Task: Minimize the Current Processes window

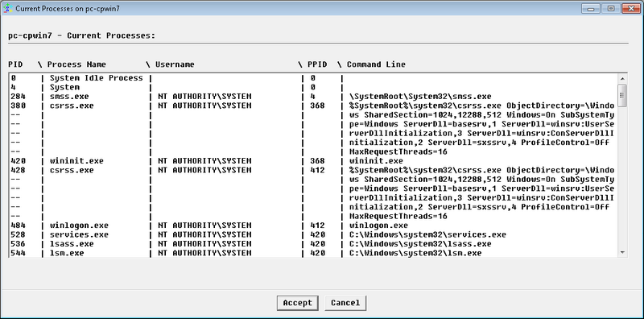Action: [x=591, y=8]
